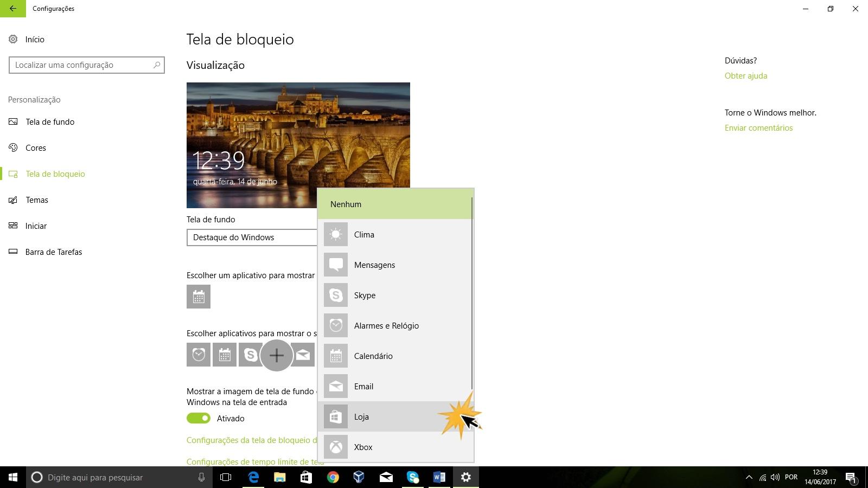The width and height of the screenshot is (868, 488).
Task: Choose Mensagens in the dropdown list
Action: coord(395,265)
